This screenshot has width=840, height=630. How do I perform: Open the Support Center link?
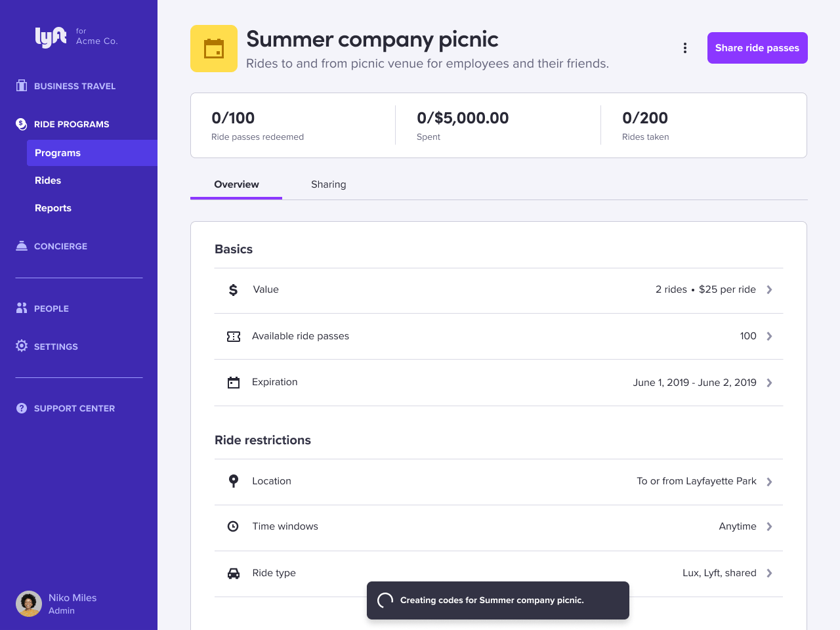point(74,408)
